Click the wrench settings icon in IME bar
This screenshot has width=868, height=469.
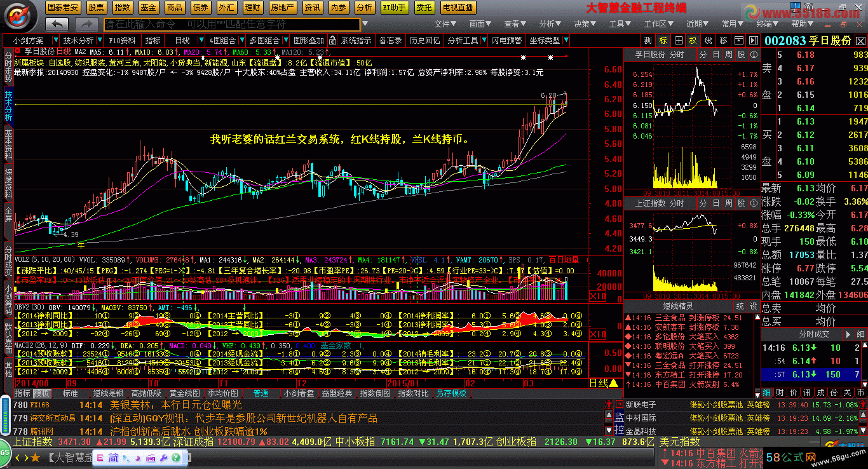tap(163, 458)
